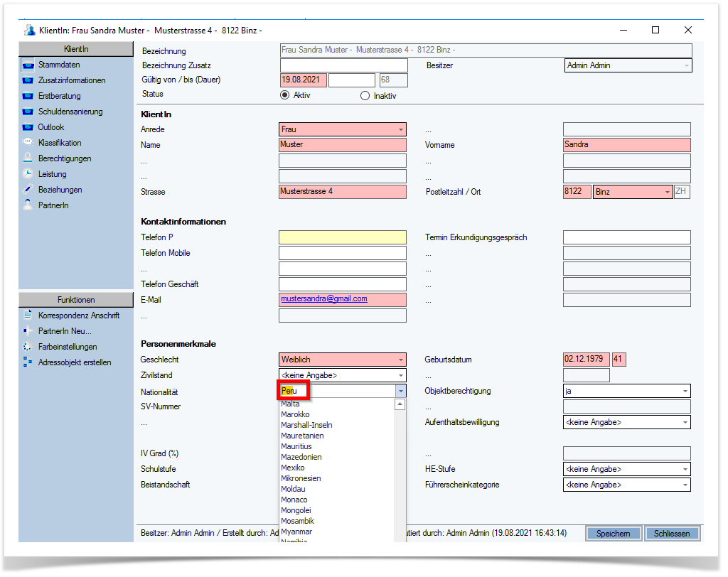Select Marshall-Inseln in the nationality list
Image resolution: width=728 pixels, height=577 pixels.
(336, 425)
